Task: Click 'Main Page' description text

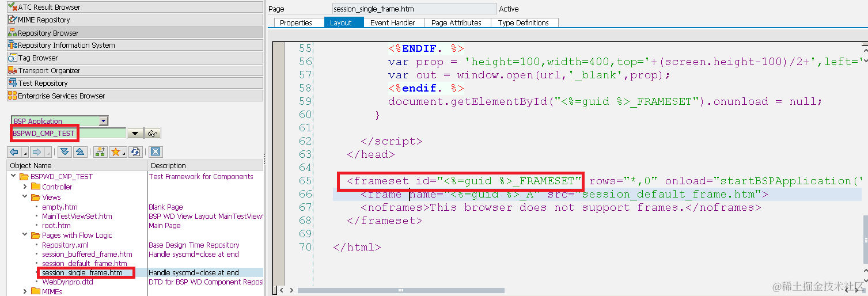Action: click(165, 225)
